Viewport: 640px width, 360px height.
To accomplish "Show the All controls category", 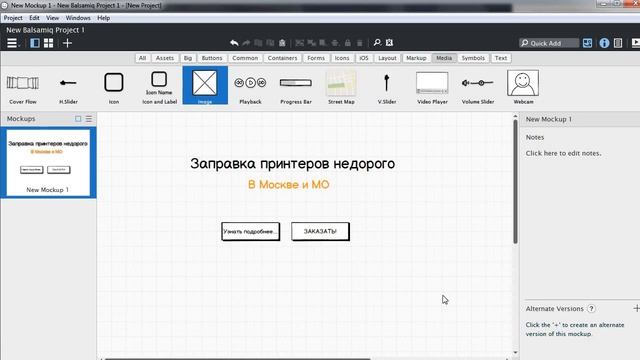I will (142, 58).
